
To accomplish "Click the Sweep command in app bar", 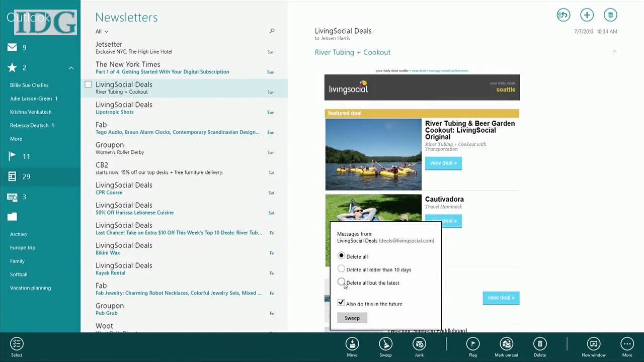I will [x=385, y=347].
